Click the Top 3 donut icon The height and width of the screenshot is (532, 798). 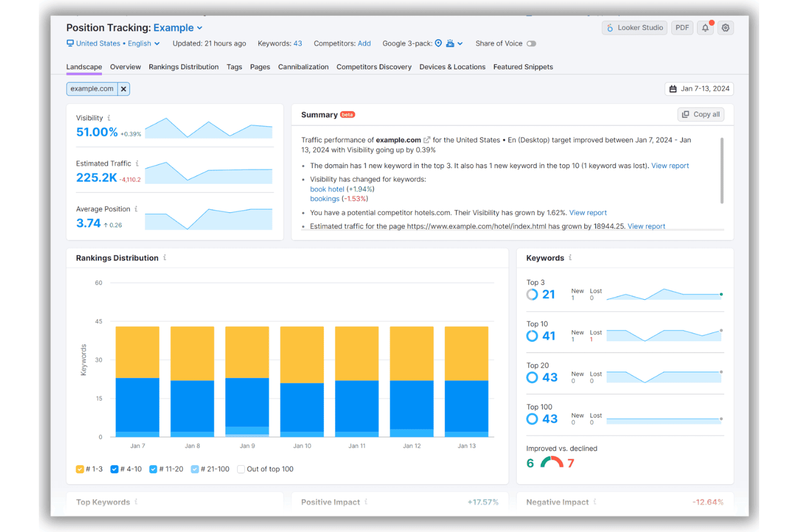532,294
